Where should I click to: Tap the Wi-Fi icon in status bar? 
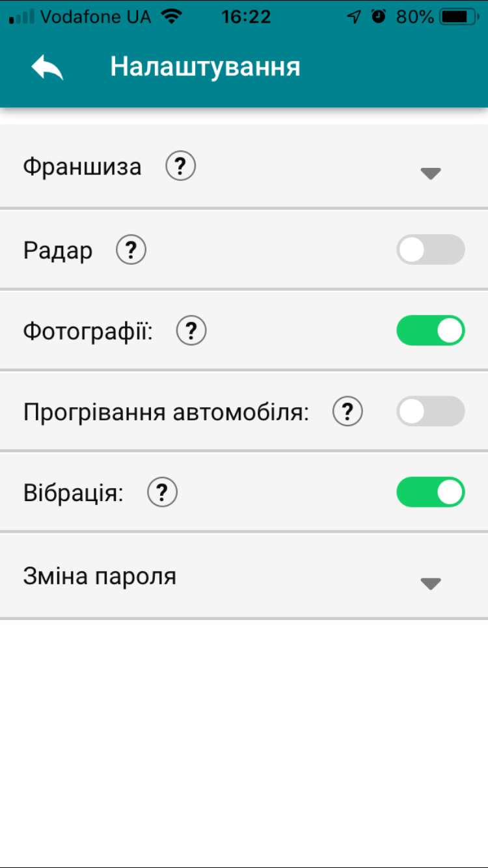point(172,17)
